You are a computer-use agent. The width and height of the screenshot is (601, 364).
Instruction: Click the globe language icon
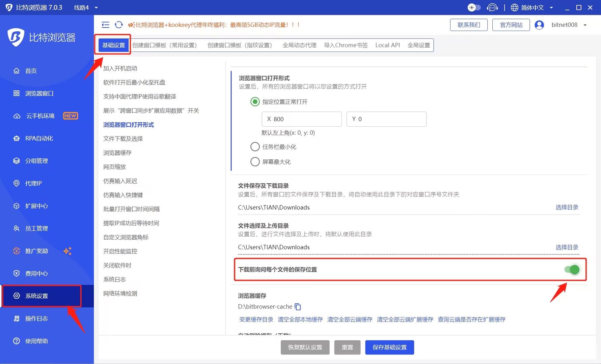pos(514,7)
